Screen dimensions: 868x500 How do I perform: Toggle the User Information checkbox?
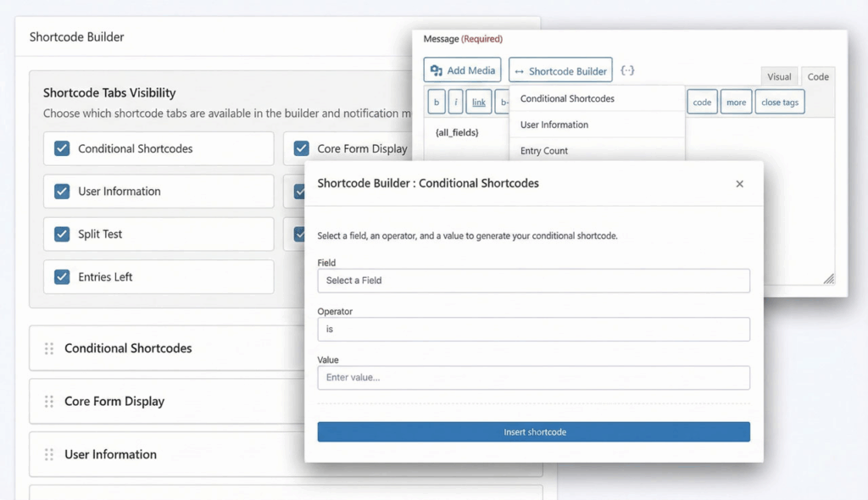click(x=62, y=192)
